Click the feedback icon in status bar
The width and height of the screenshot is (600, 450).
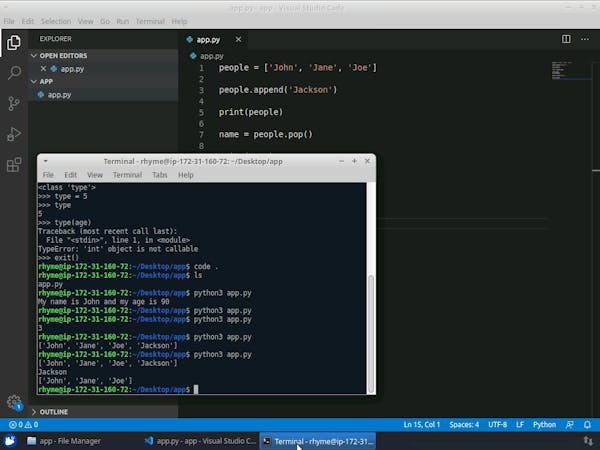569,425
